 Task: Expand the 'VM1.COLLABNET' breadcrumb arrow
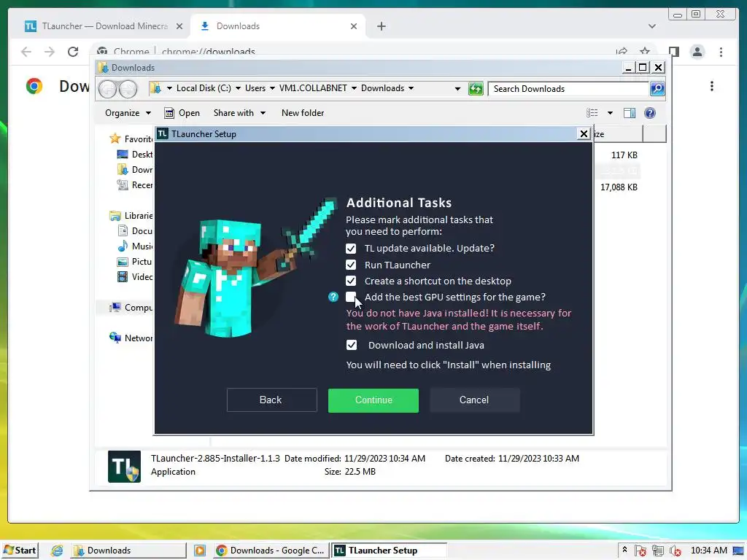pos(354,88)
